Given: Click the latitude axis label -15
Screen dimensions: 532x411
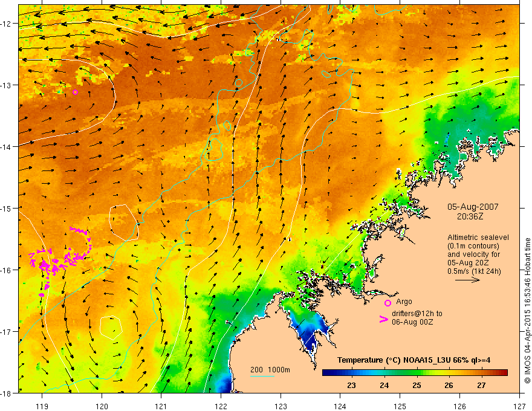Looking at the screenshot, I should (5, 208).
